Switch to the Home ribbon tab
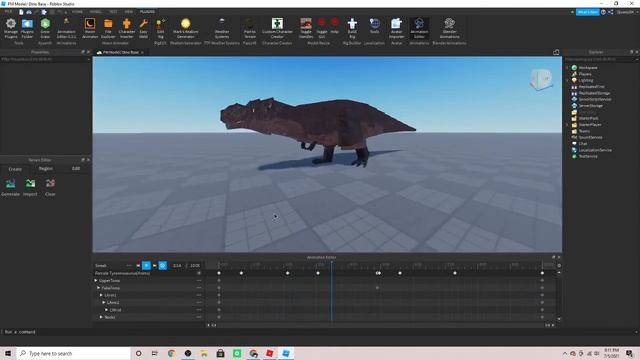 (x=77, y=12)
